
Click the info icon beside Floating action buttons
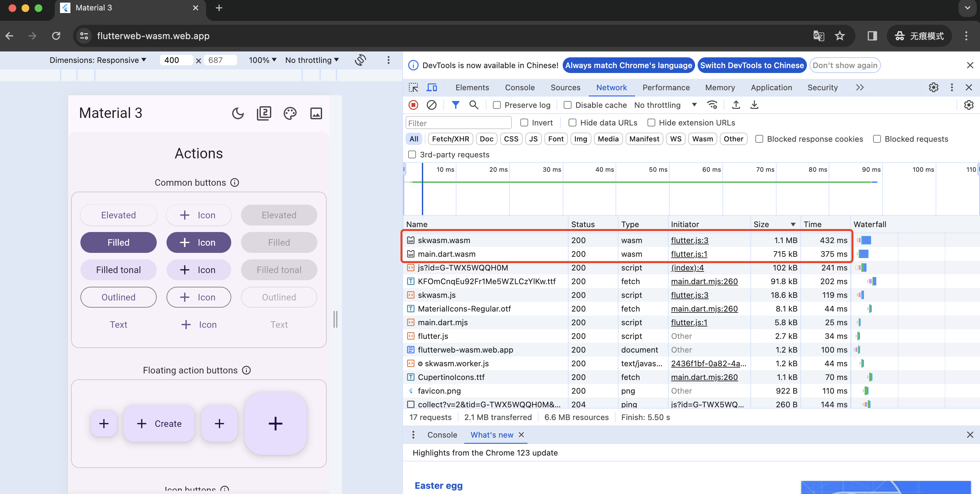[x=246, y=370]
